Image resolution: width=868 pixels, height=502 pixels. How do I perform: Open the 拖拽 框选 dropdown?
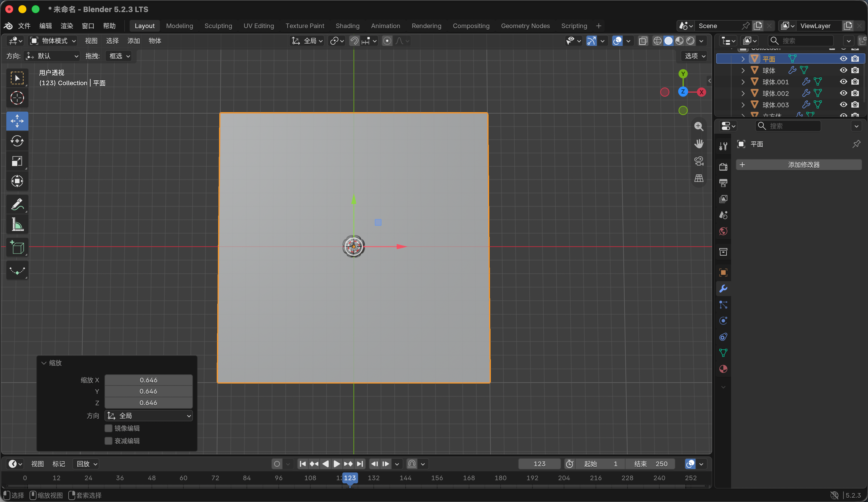[119, 56]
